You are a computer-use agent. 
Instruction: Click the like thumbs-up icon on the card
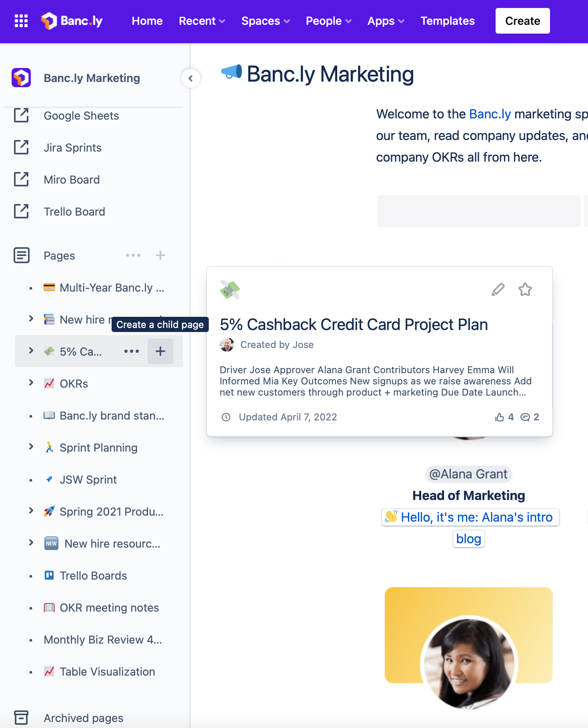coord(499,417)
